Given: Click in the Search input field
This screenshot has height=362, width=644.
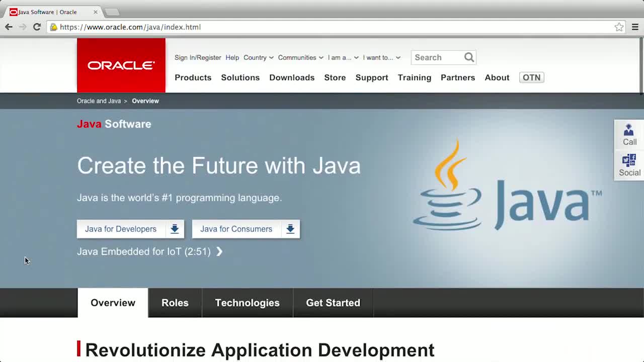Looking at the screenshot, I should (x=437, y=57).
